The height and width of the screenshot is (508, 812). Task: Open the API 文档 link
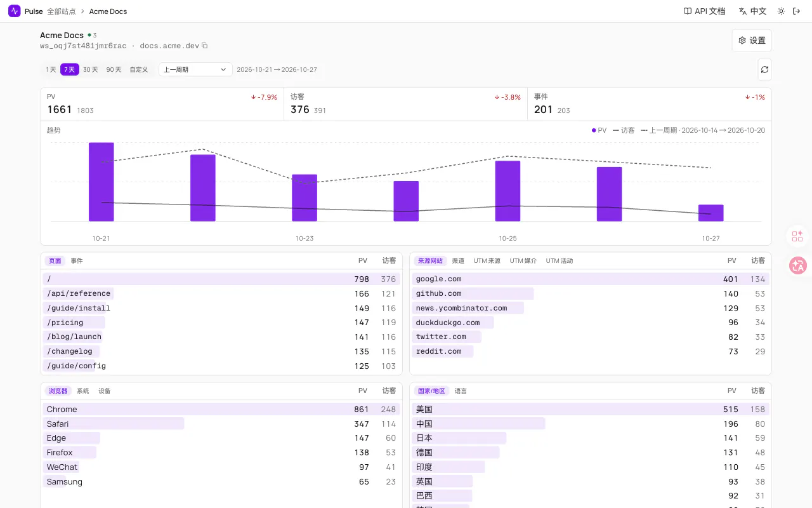click(704, 11)
